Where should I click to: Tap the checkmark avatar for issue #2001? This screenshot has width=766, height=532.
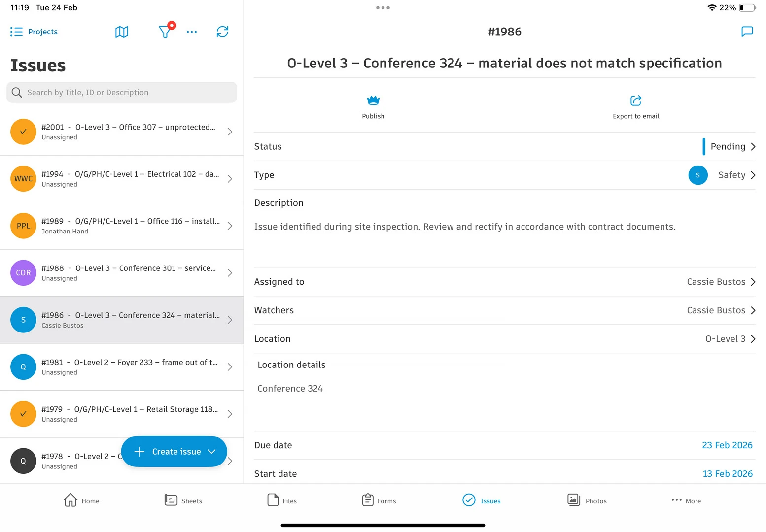point(23,132)
